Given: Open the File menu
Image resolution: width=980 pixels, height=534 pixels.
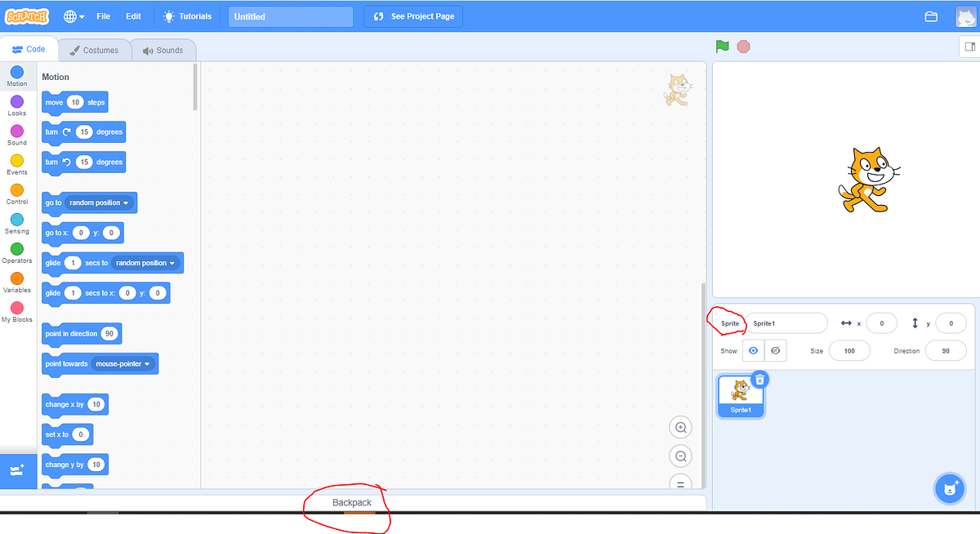Looking at the screenshot, I should pos(103,15).
